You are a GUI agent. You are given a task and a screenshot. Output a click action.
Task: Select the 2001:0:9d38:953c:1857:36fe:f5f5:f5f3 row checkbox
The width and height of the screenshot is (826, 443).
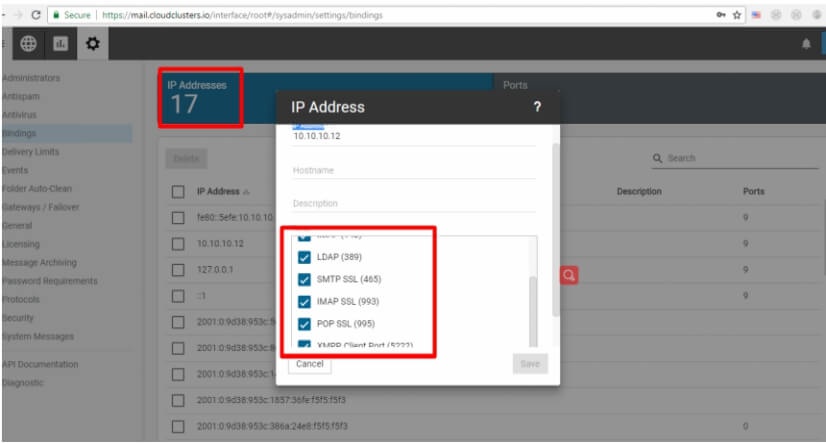click(x=178, y=400)
